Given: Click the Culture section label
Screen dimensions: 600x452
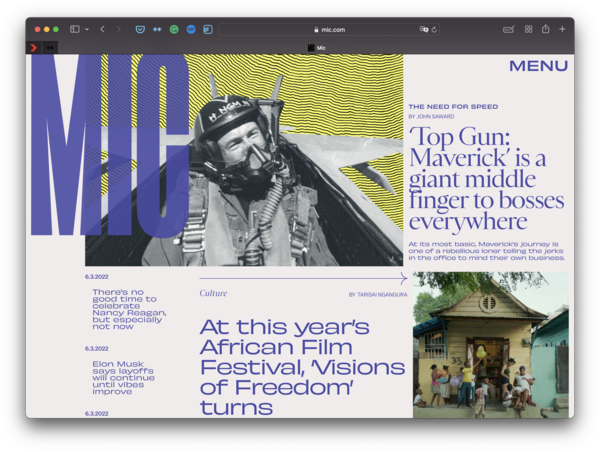Looking at the screenshot, I should tap(213, 293).
